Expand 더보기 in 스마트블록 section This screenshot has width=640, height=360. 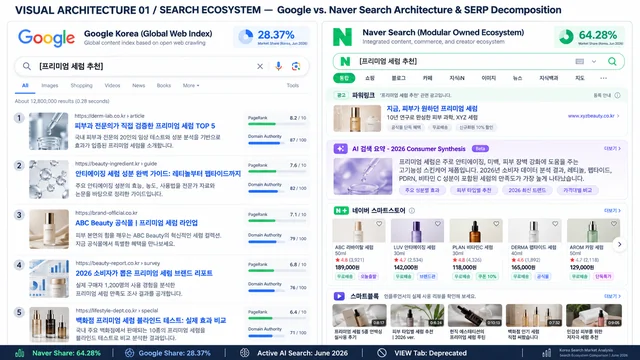point(612,296)
